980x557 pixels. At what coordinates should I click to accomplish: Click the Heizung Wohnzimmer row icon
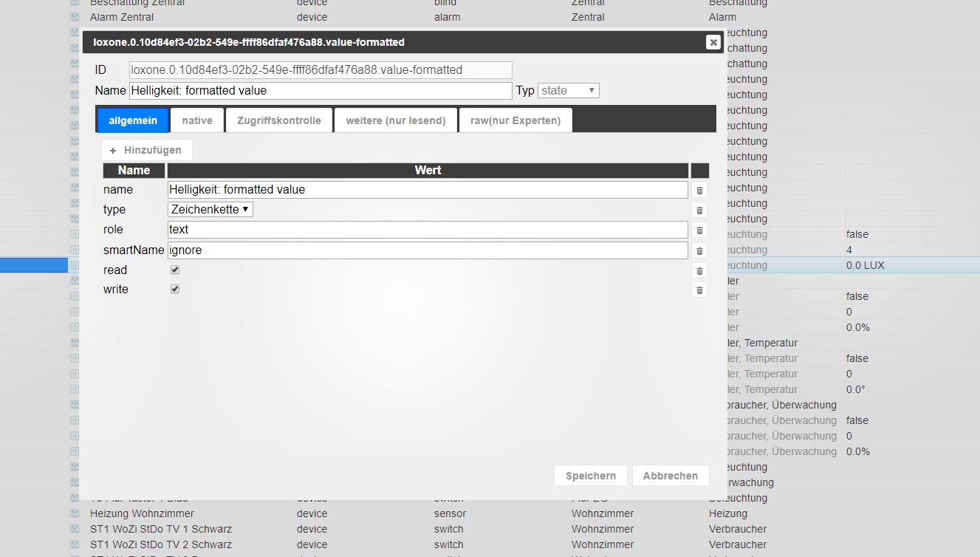[x=75, y=513]
